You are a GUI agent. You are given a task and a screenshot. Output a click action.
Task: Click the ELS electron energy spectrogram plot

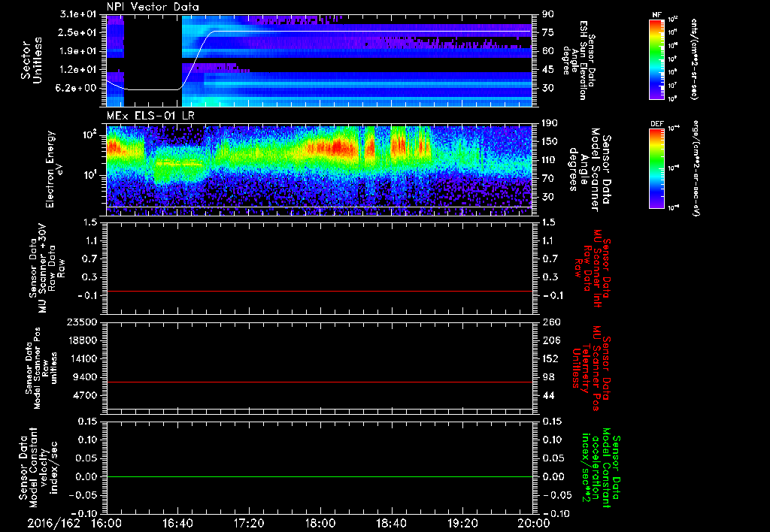[320, 169]
